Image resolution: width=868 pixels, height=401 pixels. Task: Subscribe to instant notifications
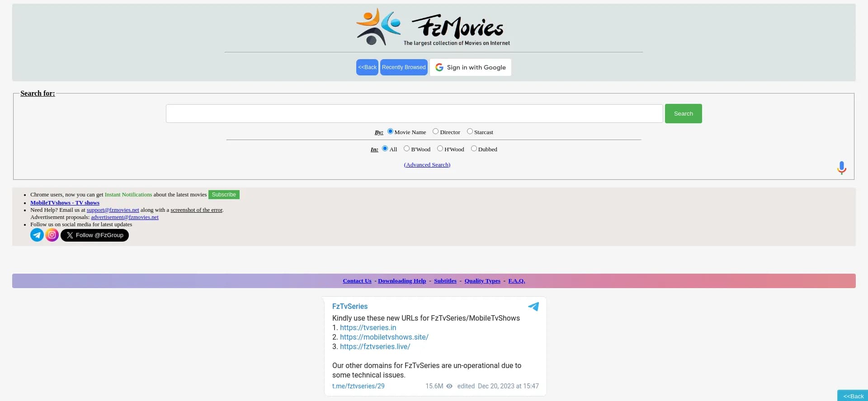224,195
